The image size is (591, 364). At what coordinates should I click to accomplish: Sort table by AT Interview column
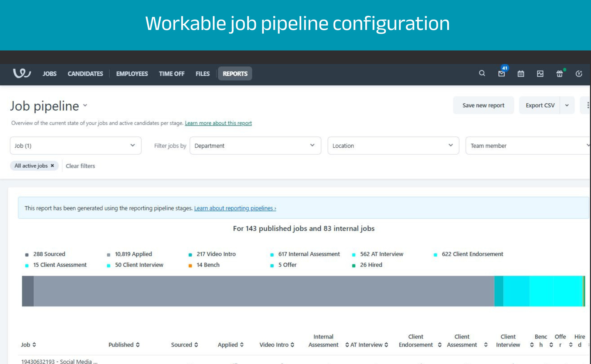coord(386,344)
